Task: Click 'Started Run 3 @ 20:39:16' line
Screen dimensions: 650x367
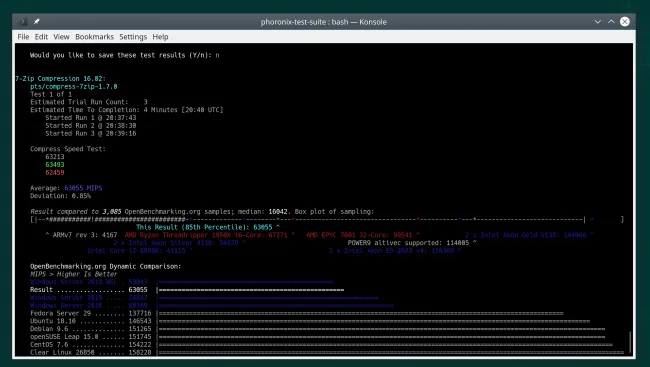Action: point(91,134)
